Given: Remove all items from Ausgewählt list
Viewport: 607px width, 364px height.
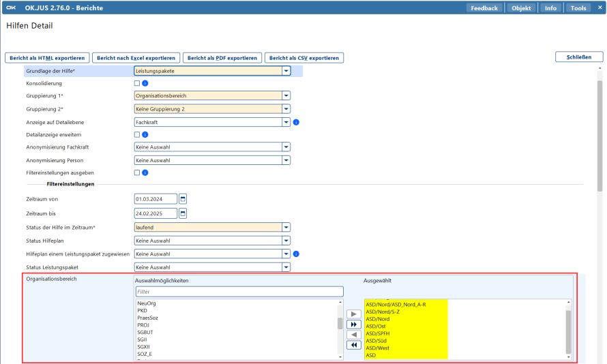Looking at the screenshot, I should click(x=353, y=345).
